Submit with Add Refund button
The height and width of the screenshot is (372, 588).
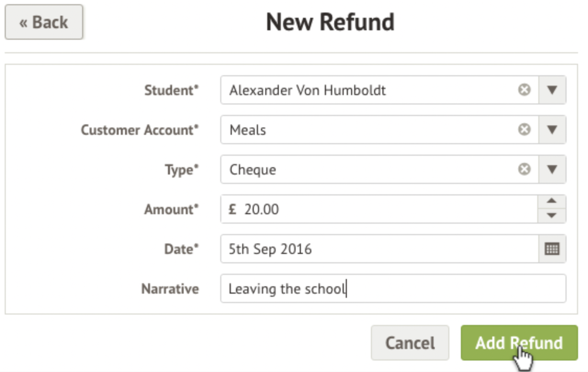pyautogui.click(x=518, y=343)
